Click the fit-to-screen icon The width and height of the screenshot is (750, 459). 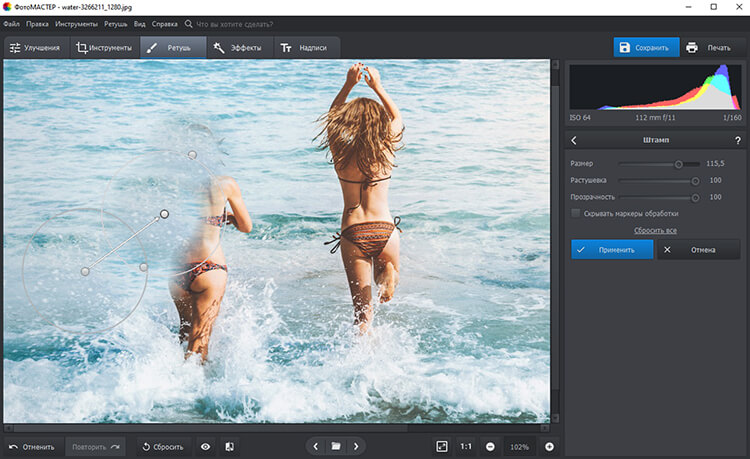(442, 447)
